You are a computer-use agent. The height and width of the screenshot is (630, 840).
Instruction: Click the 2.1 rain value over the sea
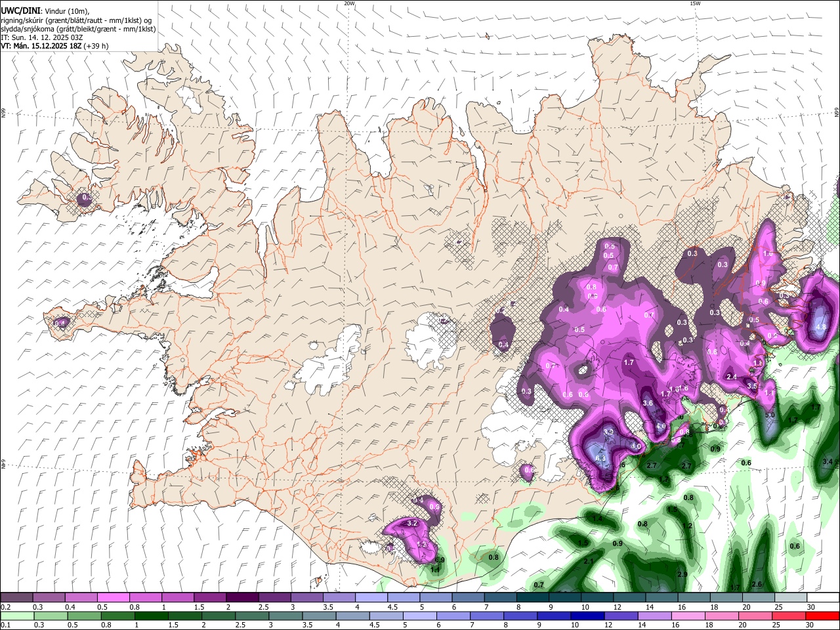pos(589,561)
